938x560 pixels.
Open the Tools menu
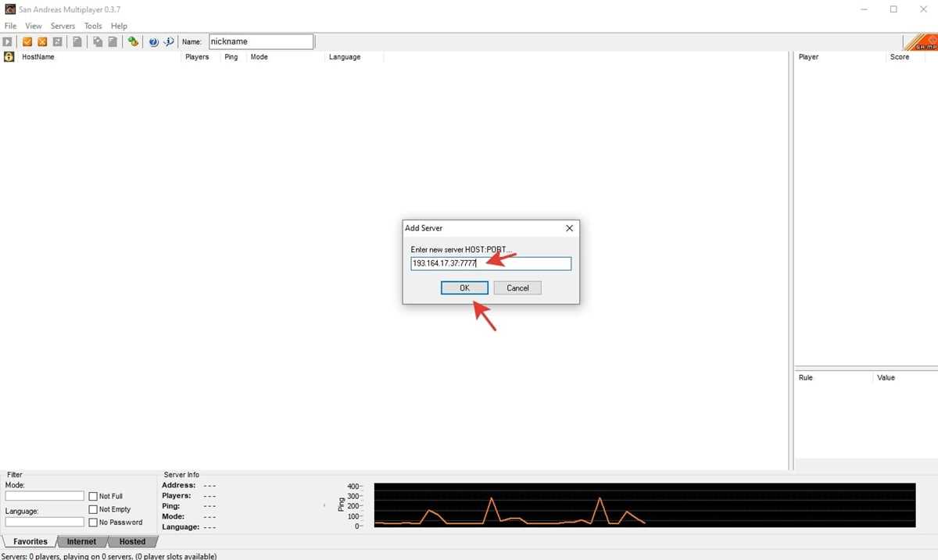point(93,26)
